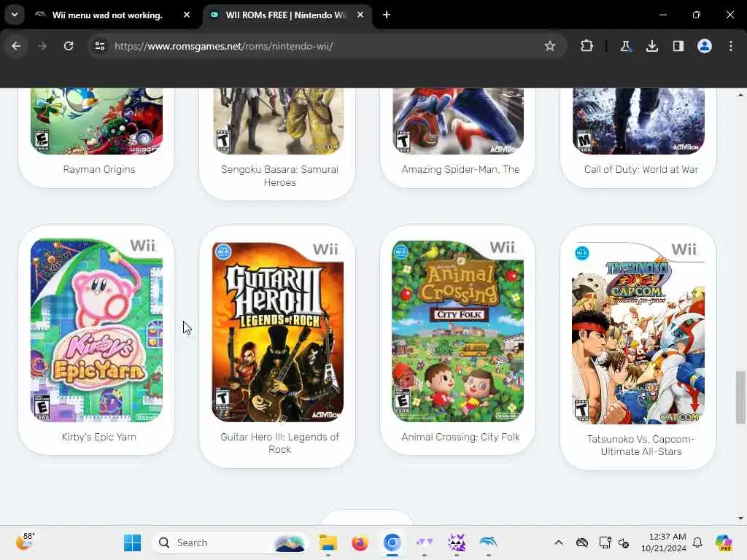Open the browser Extensions puzzle icon
The image size is (747, 560).
coord(587,46)
